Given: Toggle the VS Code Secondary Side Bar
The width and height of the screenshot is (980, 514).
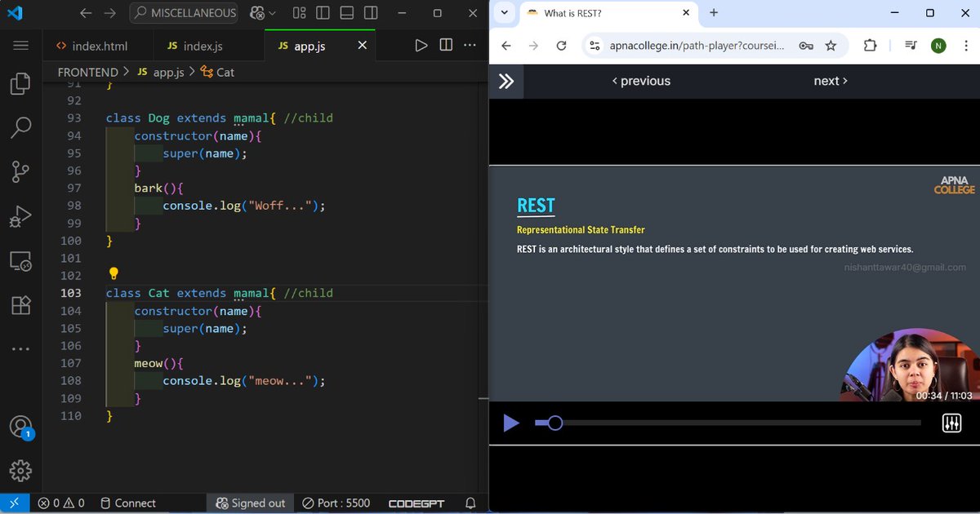Looking at the screenshot, I should point(372,13).
